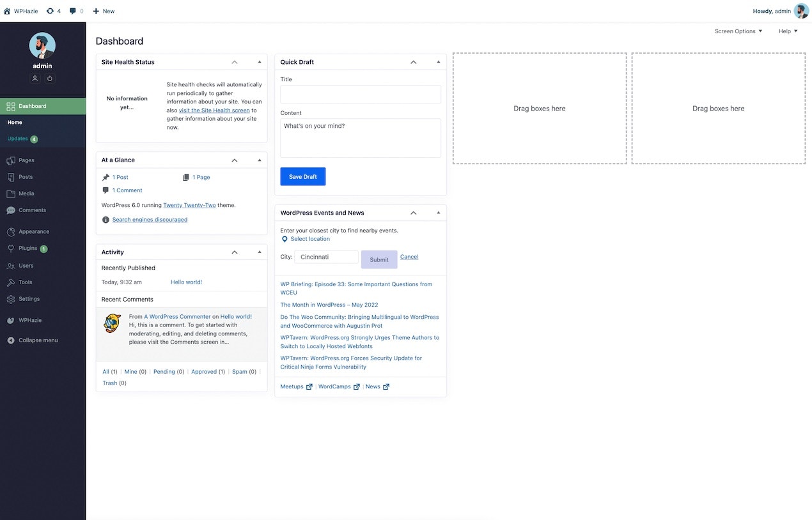The image size is (812, 520).
Task: Click the external link icon after News
Action: click(386, 386)
